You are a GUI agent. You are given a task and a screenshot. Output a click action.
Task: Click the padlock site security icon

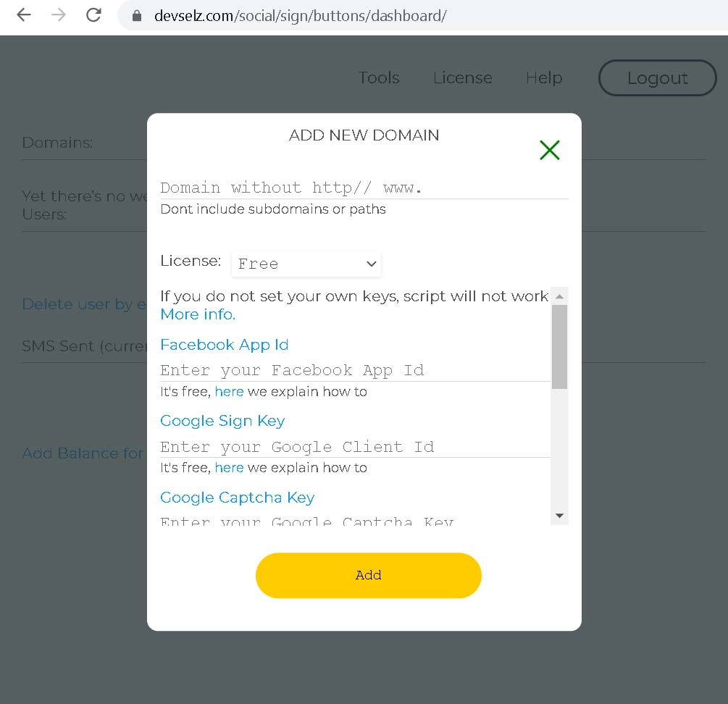tap(137, 15)
